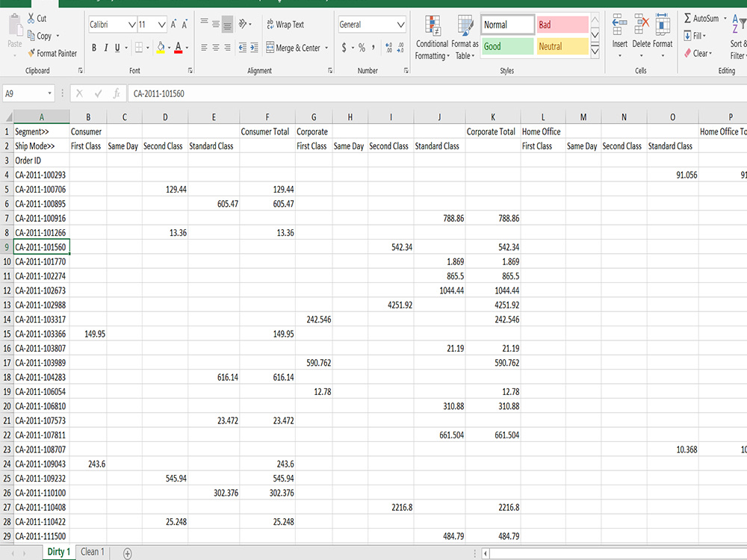Align text to bottom of cell
This screenshot has height=560, width=747.
227,23
